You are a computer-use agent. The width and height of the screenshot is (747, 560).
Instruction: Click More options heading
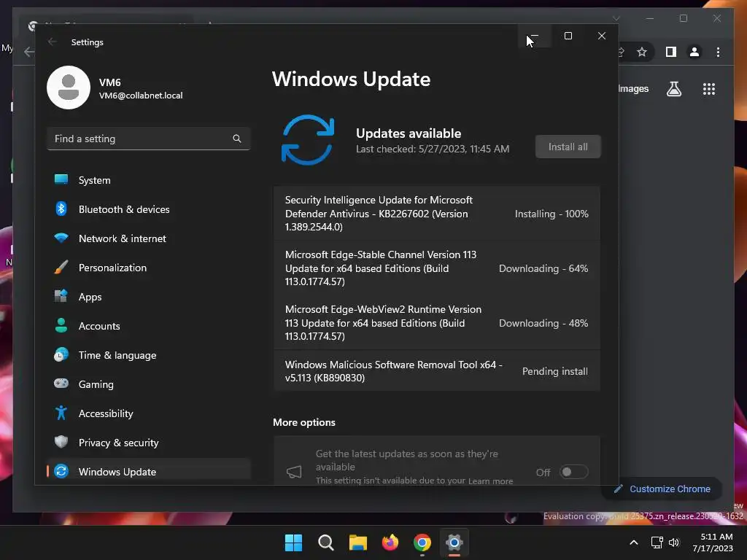tap(304, 422)
